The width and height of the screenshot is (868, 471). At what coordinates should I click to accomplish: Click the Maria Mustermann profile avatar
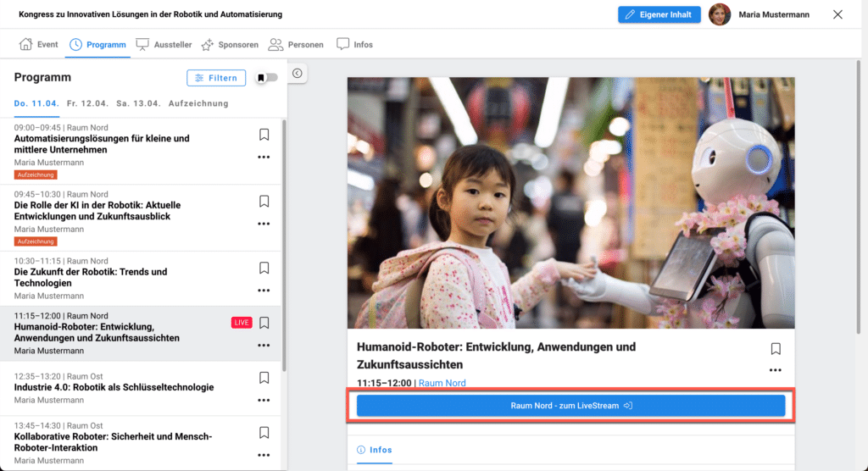coord(719,14)
